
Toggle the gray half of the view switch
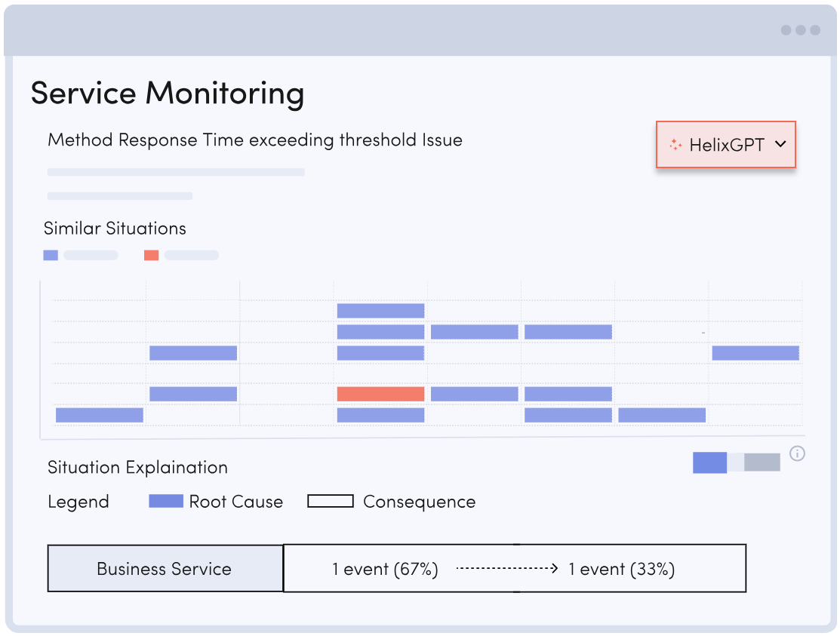coord(762,462)
